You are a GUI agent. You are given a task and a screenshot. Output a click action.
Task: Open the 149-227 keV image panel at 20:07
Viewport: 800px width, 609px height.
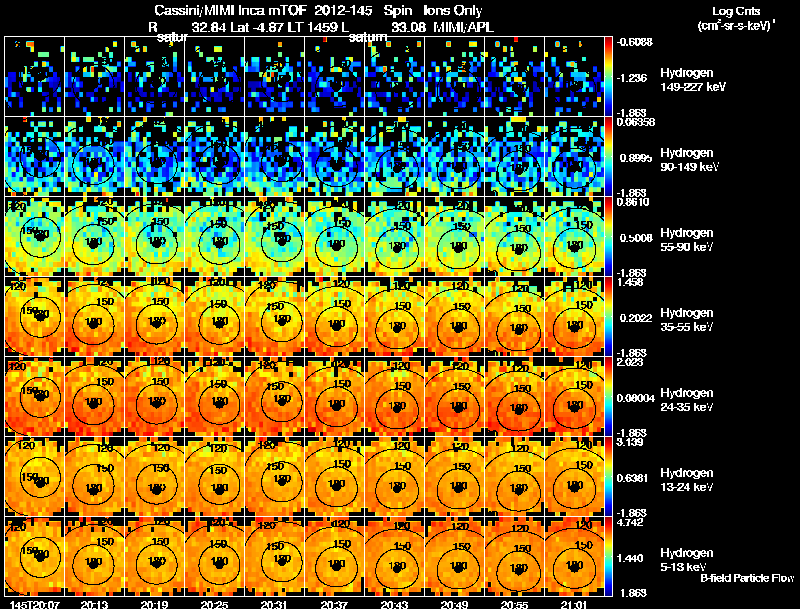pyautogui.click(x=35, y=77)
